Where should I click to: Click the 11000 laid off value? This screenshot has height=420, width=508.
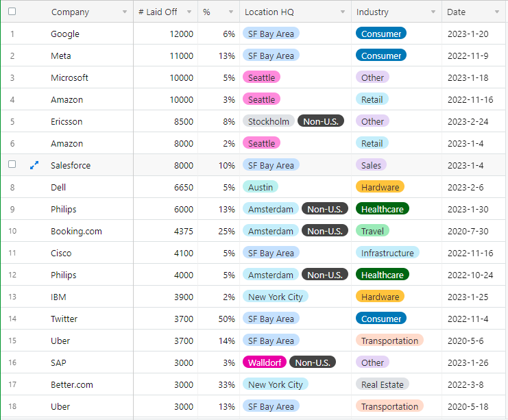point(181,55)
